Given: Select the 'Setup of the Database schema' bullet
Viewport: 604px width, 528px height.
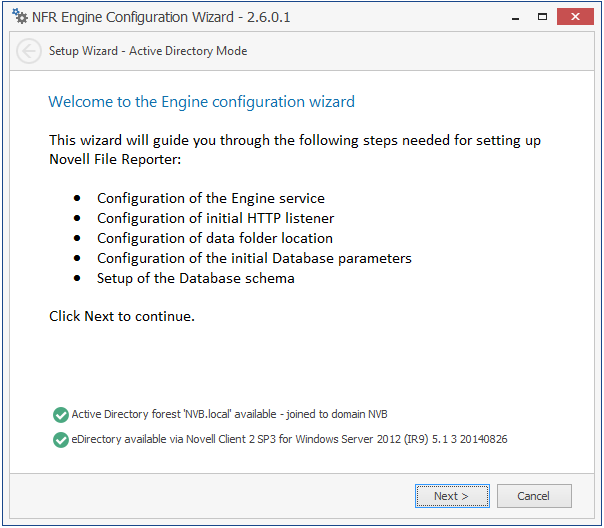Looking at the screenshot, I should [x=195, y=278].
